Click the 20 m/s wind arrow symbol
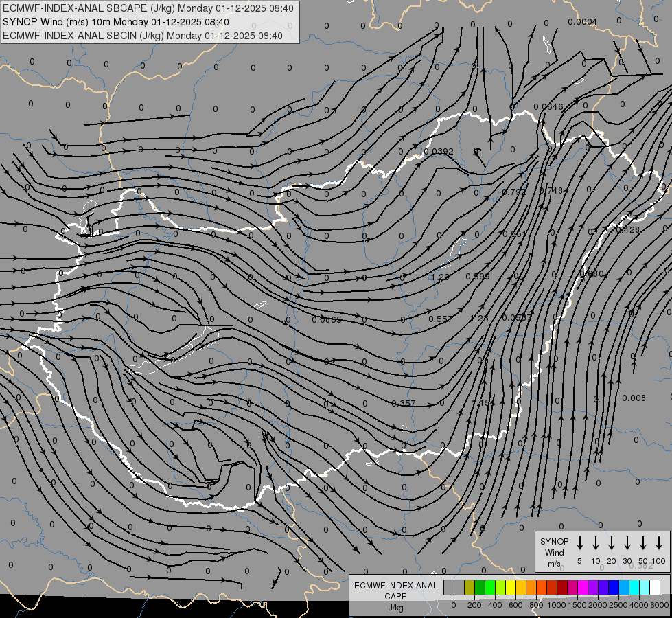Viewport: 672px width, 618px height. tap(612, 543)
